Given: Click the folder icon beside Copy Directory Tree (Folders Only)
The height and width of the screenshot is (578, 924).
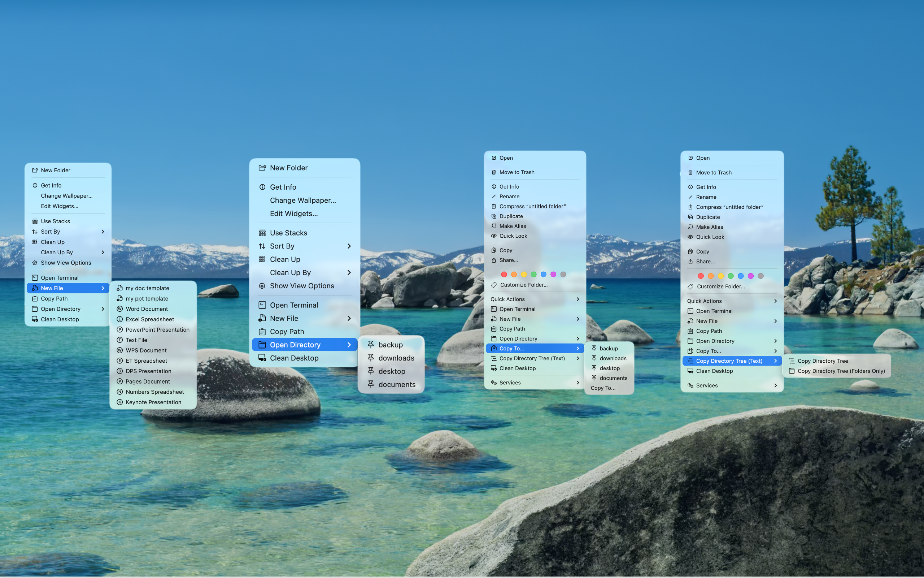Looking at the screenshot, I should [x=792, y=371].
